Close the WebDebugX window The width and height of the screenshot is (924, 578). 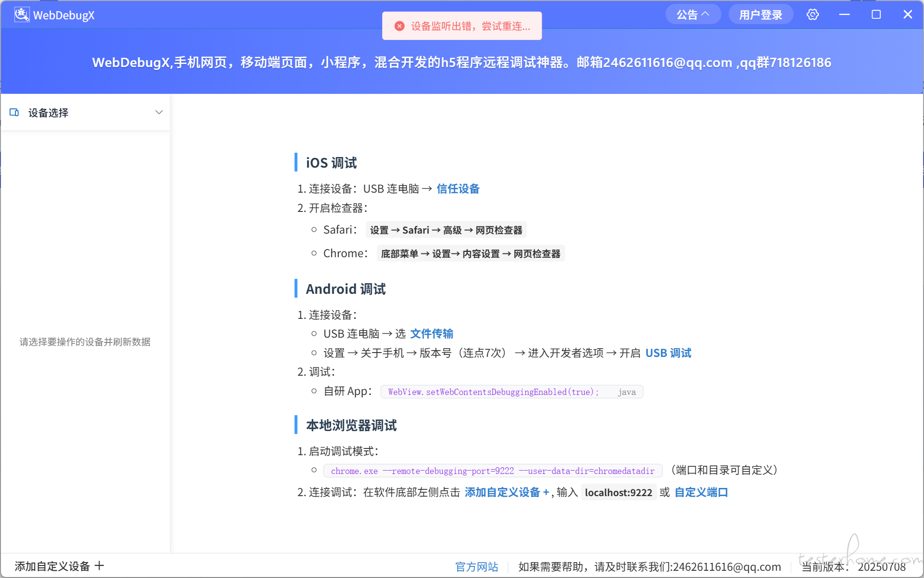pyautogui.click(x=908, y=14)
